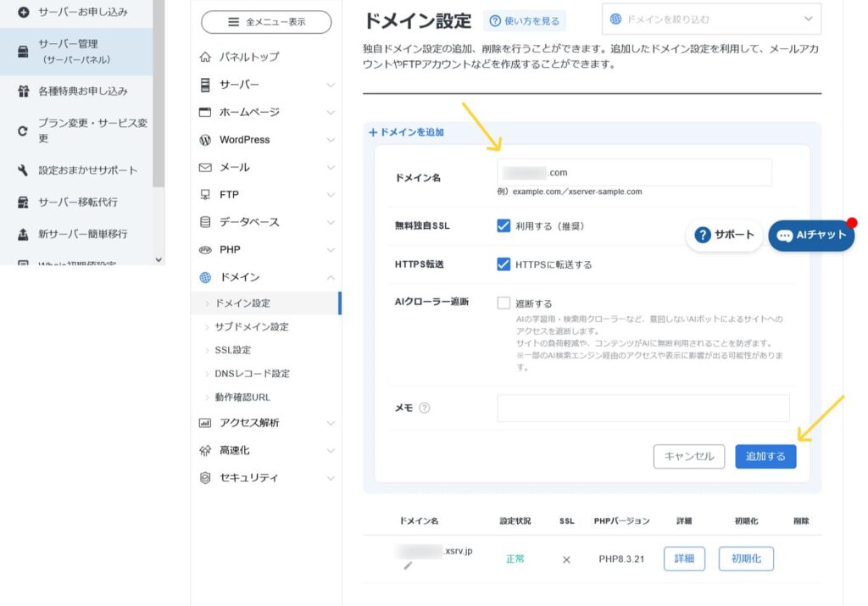
Task: Click the ドメイン globe icon in the menu
Action: (205, 277)
